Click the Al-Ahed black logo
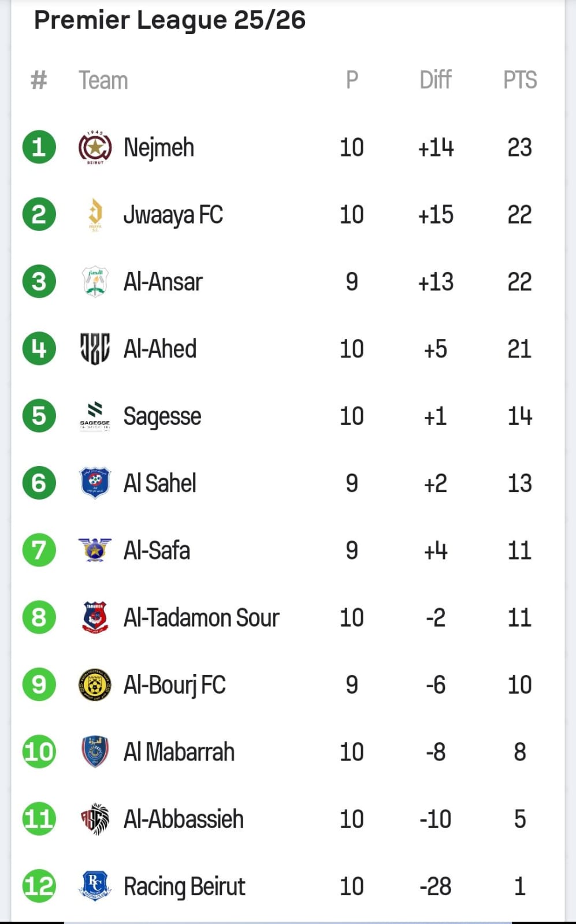Viewport: 576px width, 924px height. pyautogui.click(x=95, y=349)
